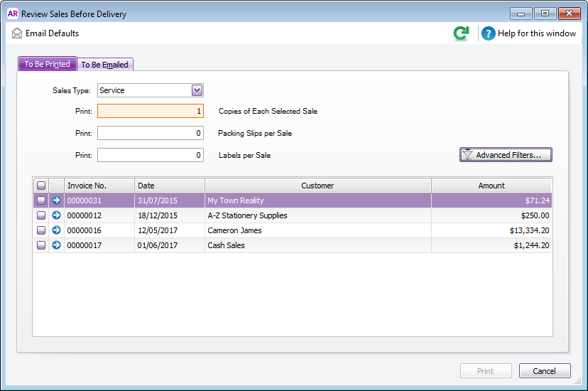Screen dimensions: 588x391
Task: Close the Review Sales Before Delivery window
Action: click(x=570, y=14)
